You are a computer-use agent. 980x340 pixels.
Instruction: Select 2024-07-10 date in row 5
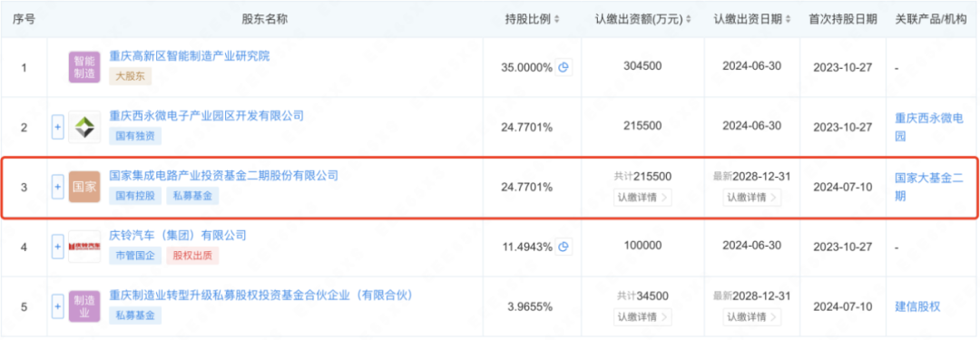click(842, 306)
